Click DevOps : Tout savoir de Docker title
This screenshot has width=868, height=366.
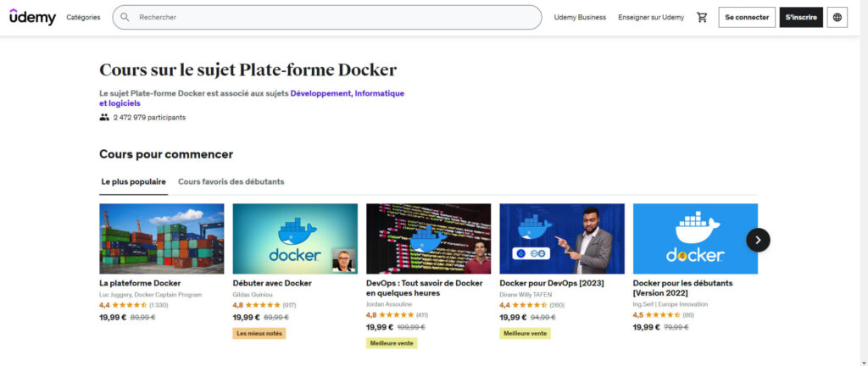pyautogui.click(x=425, y=288)
